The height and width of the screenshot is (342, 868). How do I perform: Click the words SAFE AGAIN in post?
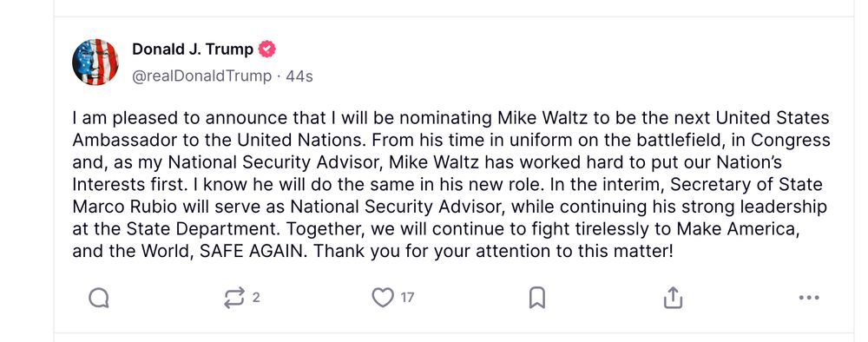[253, 252]
